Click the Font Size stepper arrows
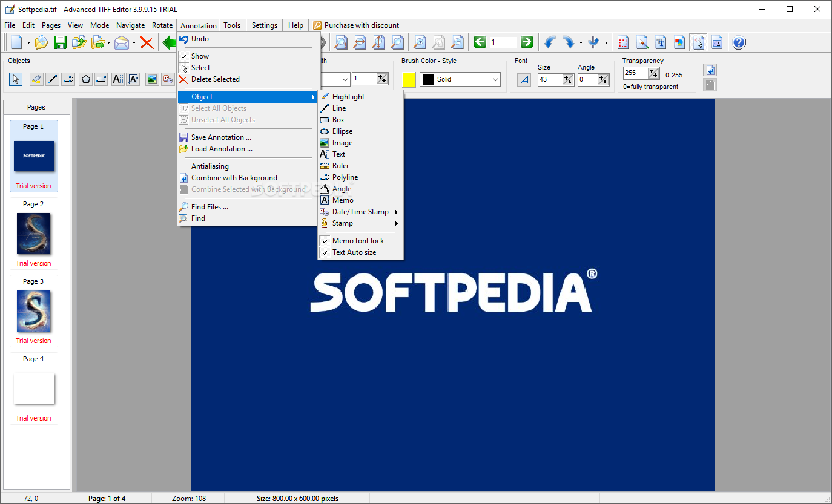The width and height of the screenshot is (832, 504). coord(568,79)
